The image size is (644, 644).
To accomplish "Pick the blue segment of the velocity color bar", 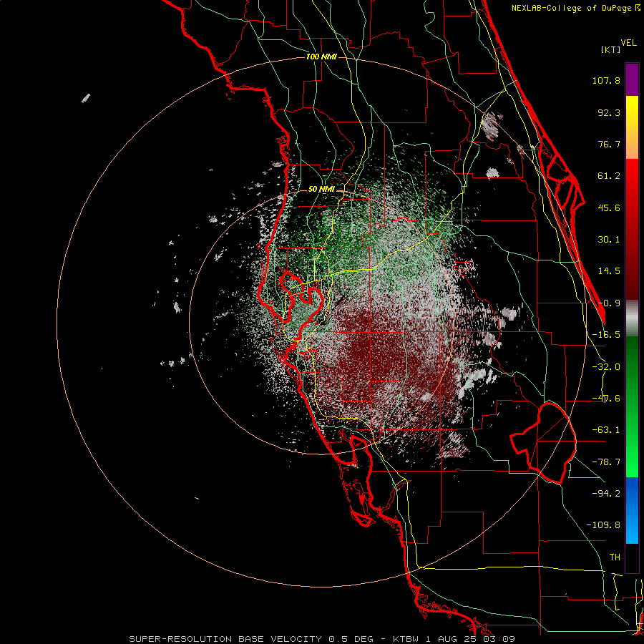I will 632,510.
